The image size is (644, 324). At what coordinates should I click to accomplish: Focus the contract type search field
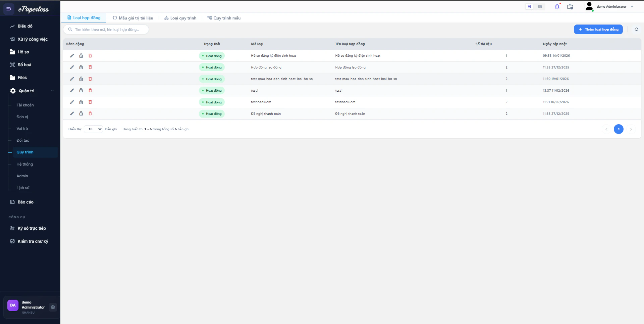pos(106,30)
